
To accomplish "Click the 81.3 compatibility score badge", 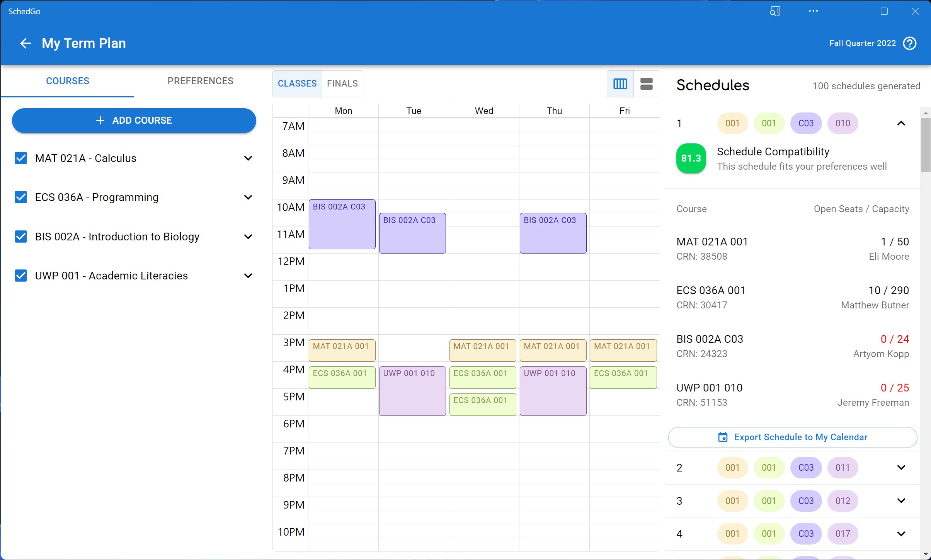I will (691, 158).
